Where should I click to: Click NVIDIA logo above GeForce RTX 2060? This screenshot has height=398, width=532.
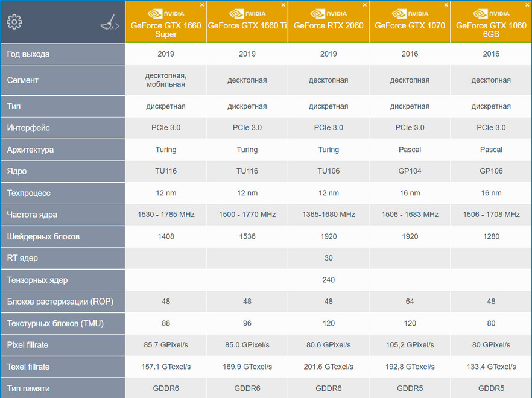(328, 13)
